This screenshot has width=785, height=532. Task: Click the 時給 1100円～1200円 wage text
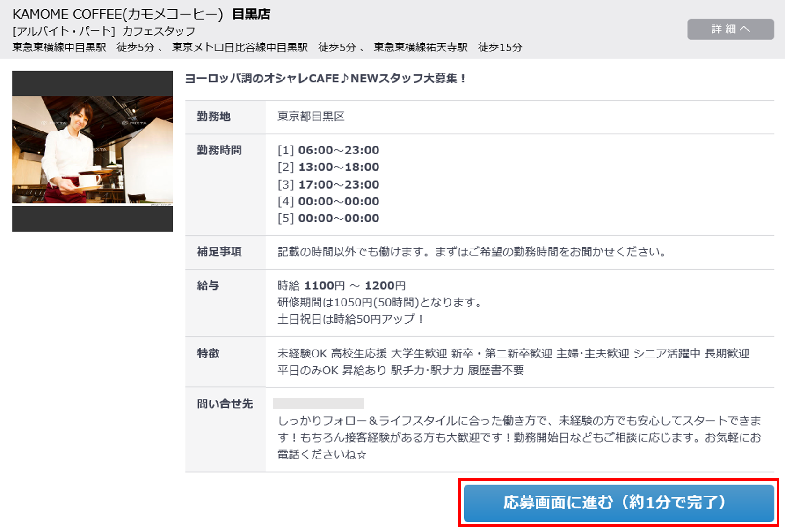341,285
